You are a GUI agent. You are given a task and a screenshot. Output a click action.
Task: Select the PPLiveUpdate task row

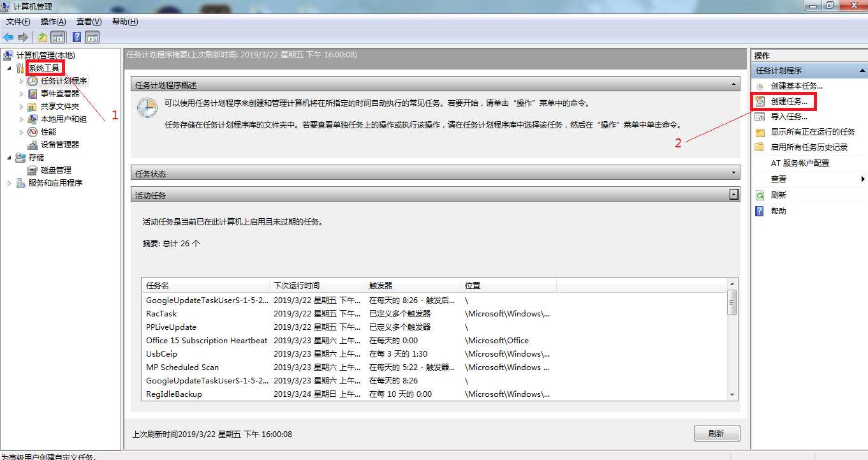pyautogui.click(x=434, y=327)
